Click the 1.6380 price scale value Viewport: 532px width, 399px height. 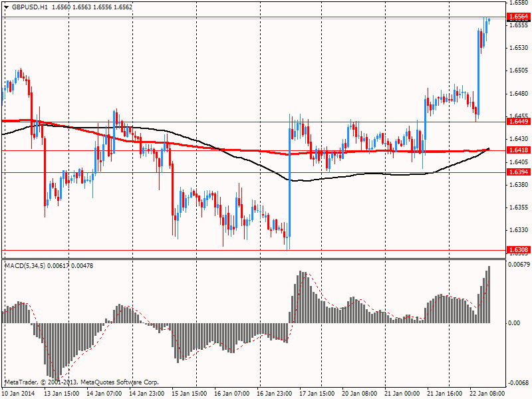click(519, 185)
